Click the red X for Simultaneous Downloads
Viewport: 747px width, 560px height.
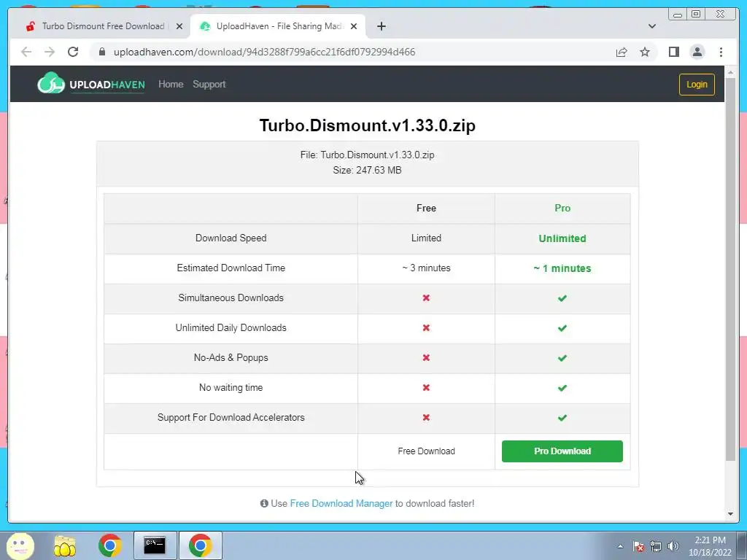tap(426, 297)
